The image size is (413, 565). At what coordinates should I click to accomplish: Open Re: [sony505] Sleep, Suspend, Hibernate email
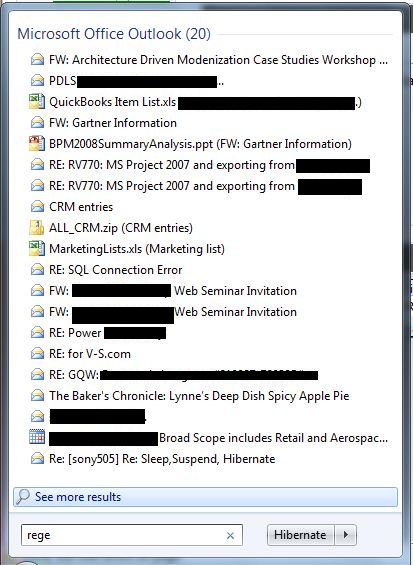tap(162, 459)
